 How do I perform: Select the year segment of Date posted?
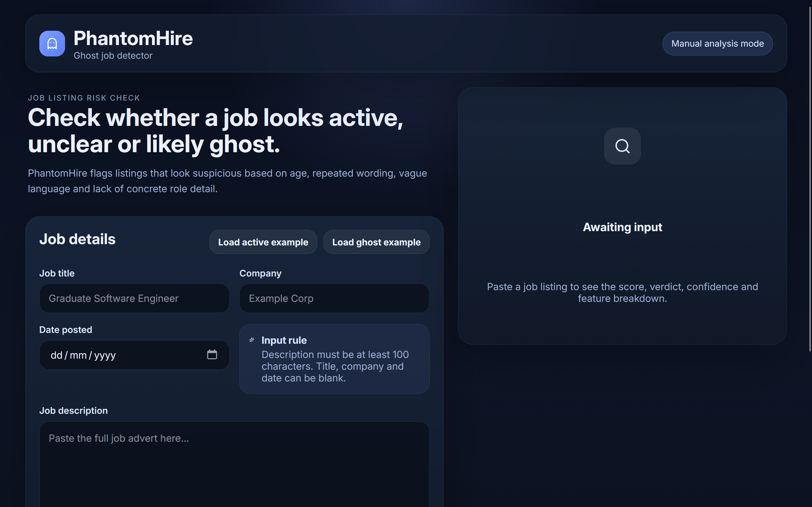pyautogui.click(x=105, y=355)
